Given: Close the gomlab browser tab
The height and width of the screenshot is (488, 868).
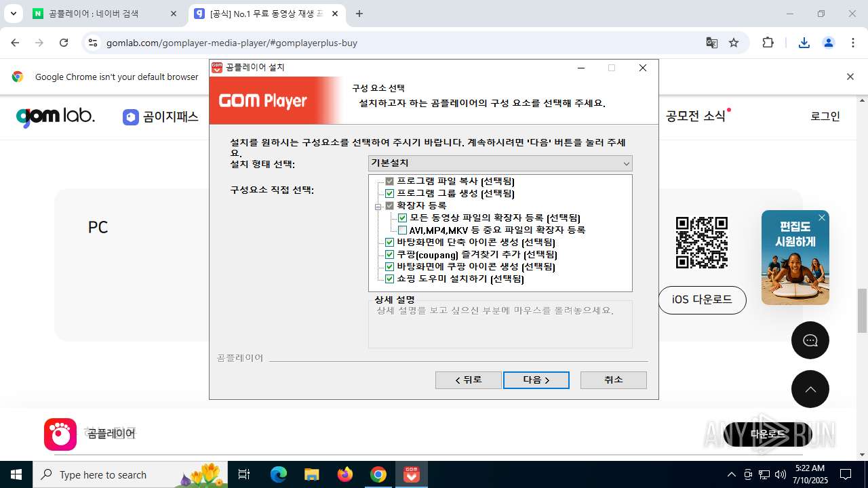Looking at the screenshot, I should click(334, 14).
